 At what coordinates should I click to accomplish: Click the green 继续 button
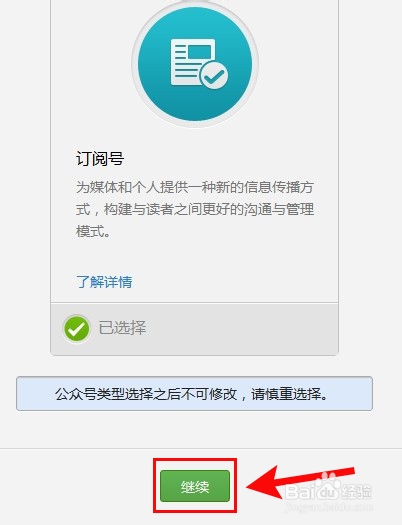[x=195, y=486]
